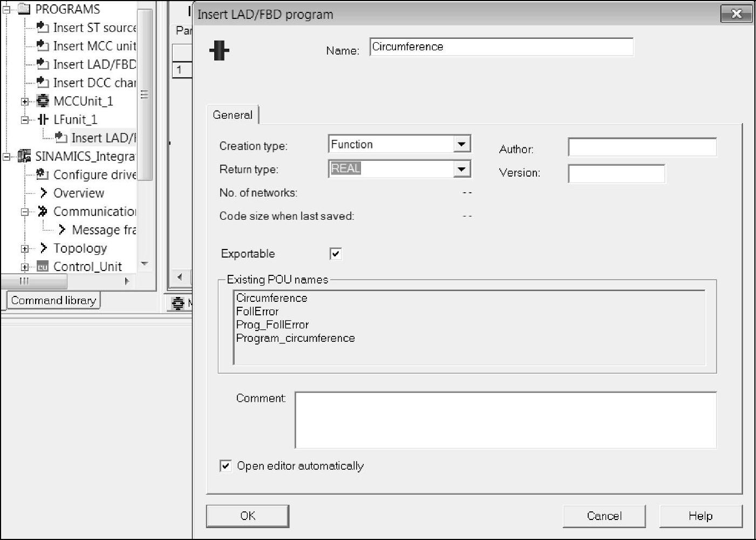Click scroll-left arrow in background window

[x=180, y=277]
